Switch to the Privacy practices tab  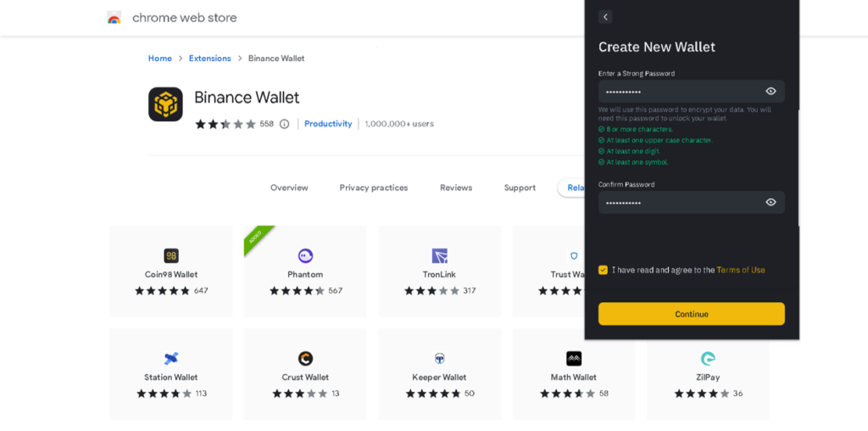click(374, 188)
